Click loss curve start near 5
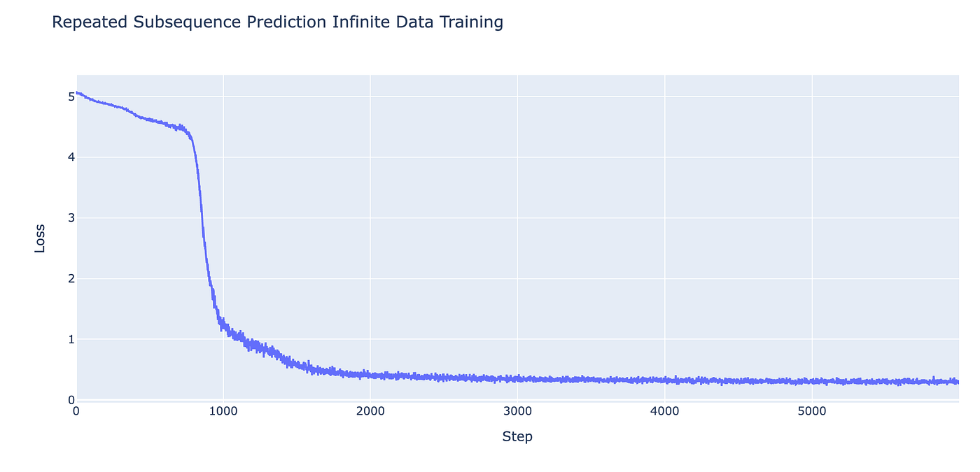Image resolution: width=980 pixels, height=472 pixels. [x=78, y=93]
